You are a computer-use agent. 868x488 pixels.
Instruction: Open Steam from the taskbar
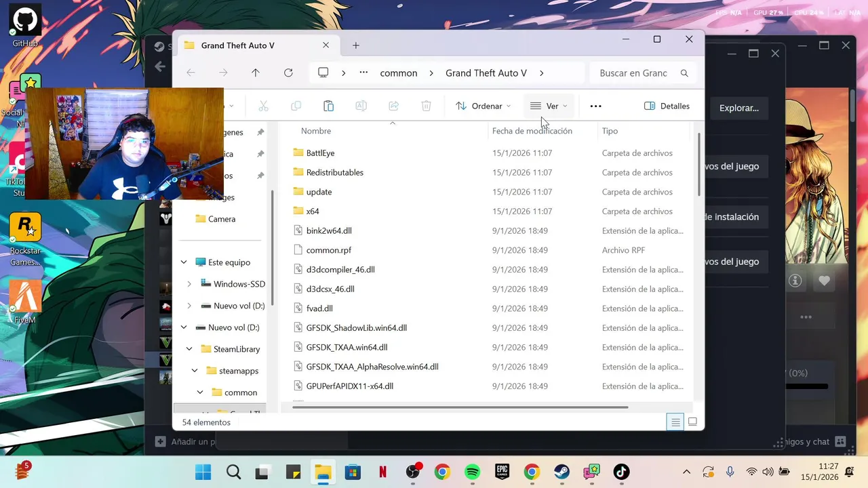(561, 472)
